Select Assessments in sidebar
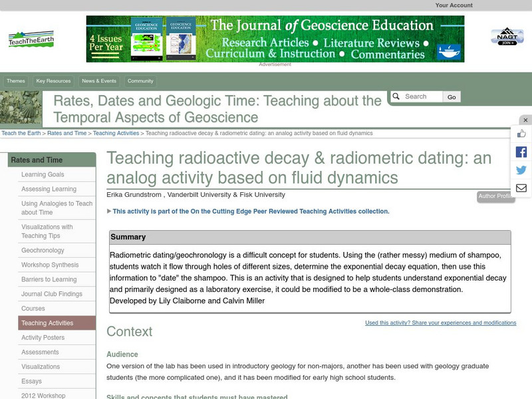The image size is (532, 399). click(x=57, y=352)
